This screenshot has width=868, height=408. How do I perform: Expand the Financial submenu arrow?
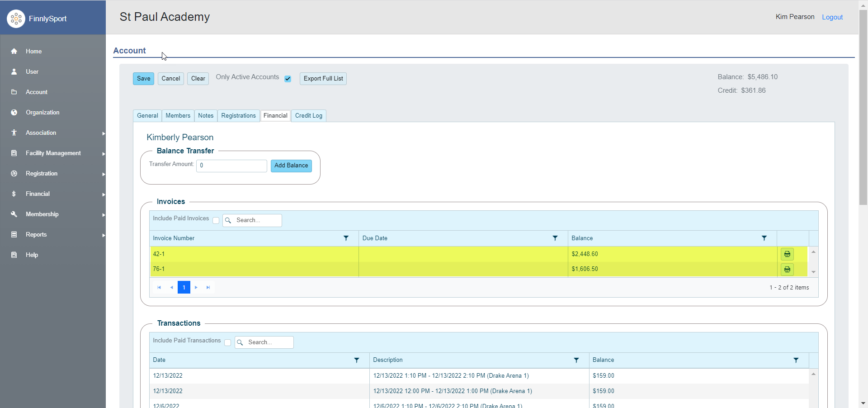pyautogui.click(x=104, y=194)
